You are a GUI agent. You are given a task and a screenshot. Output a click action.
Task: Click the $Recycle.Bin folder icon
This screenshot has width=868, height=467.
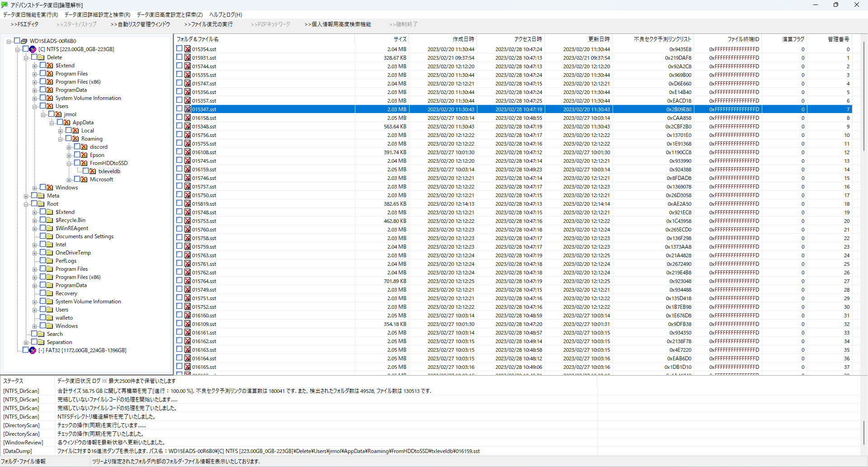[x=50, y=220]
